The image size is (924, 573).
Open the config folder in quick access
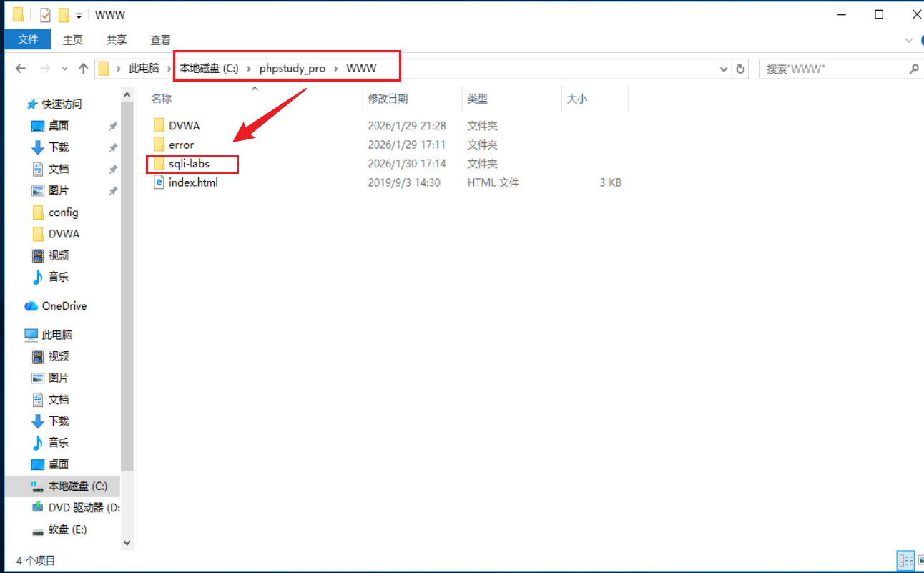point(56,212)
